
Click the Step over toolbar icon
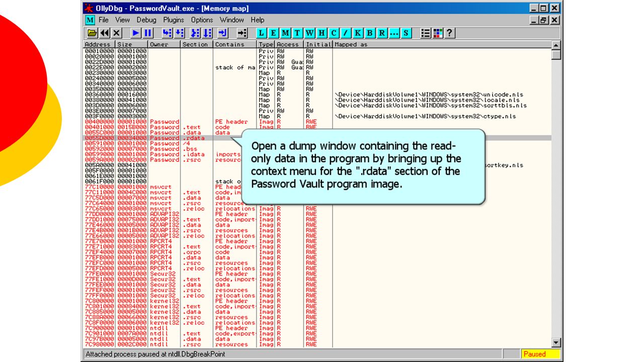point(179,33)
